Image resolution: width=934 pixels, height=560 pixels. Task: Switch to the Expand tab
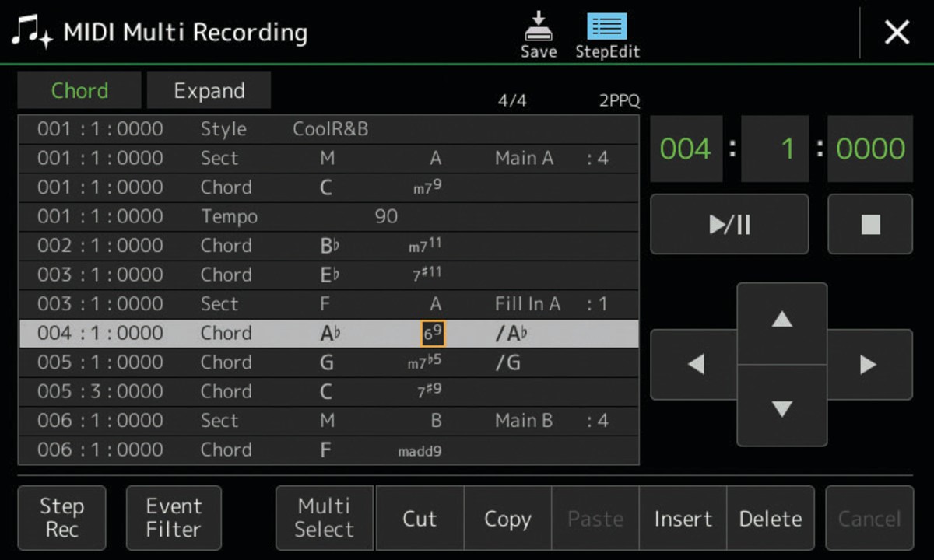pyautogui.click(x=209, y=91)
